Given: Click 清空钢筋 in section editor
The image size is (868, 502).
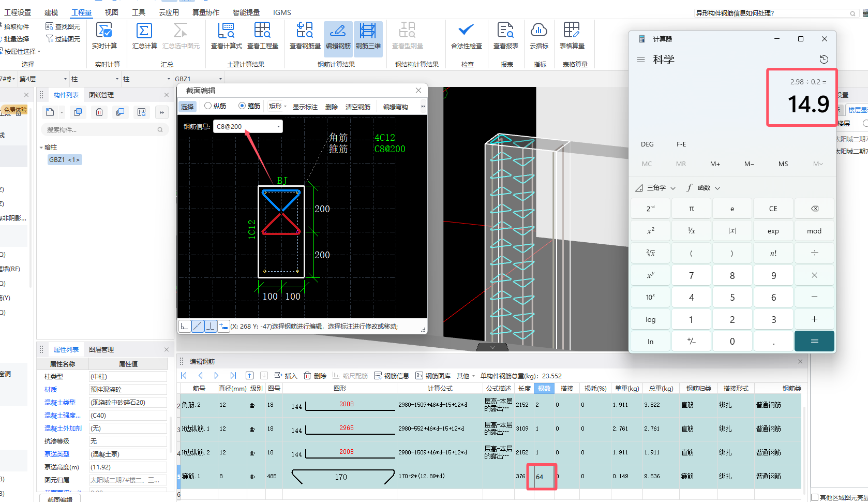Looking at the screenshot, I should [358, 107].
